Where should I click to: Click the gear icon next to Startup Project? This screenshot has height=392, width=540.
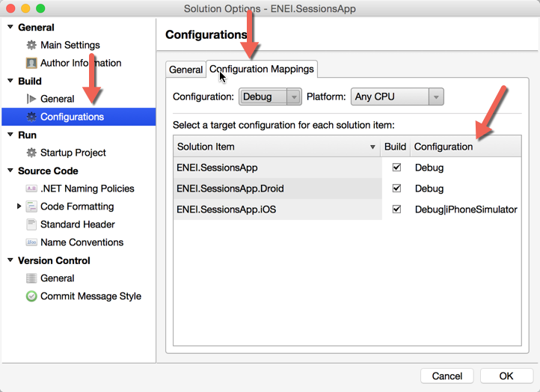31,153
